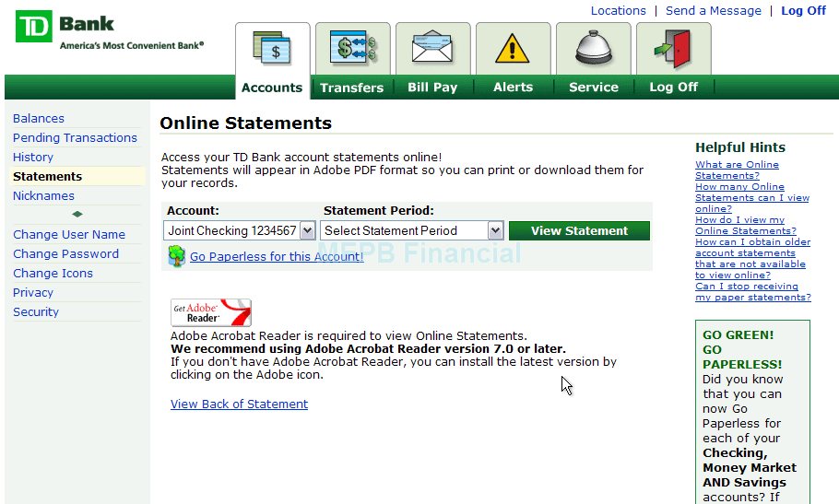Click Change User Name link

[x=69, y=234]
